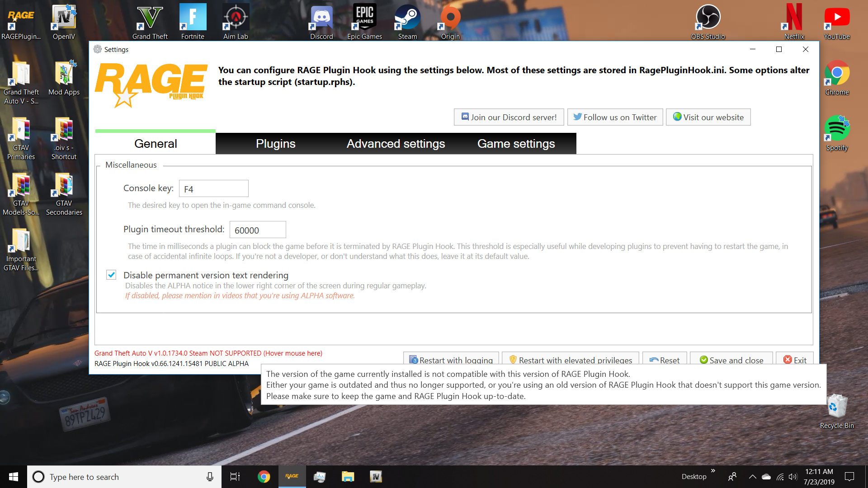Switch to the Game settings tab

point(516,144)
